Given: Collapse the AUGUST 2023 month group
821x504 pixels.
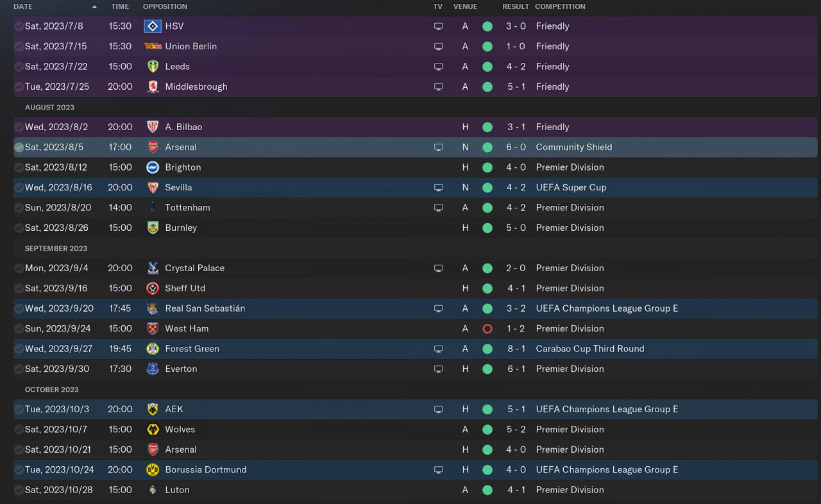Looking at the screenshot, I should [x=49, y=107].
